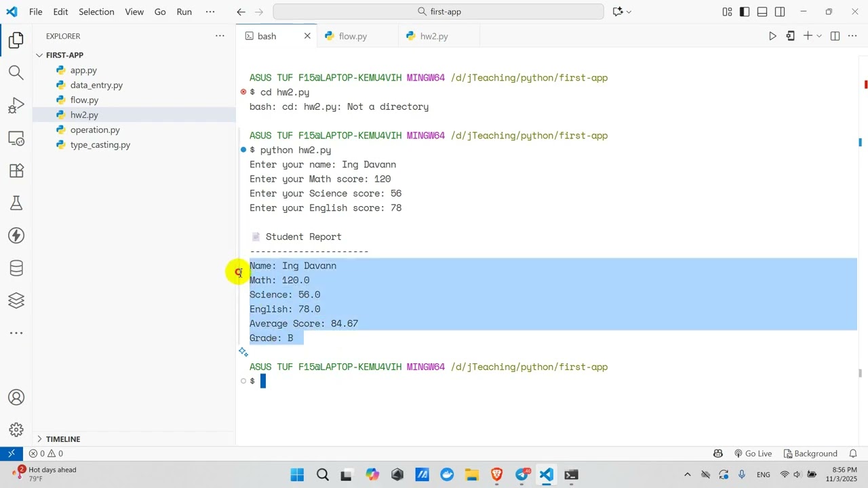Open the Testing flask view
Screen dimensions: 868x488
[16, 203]
